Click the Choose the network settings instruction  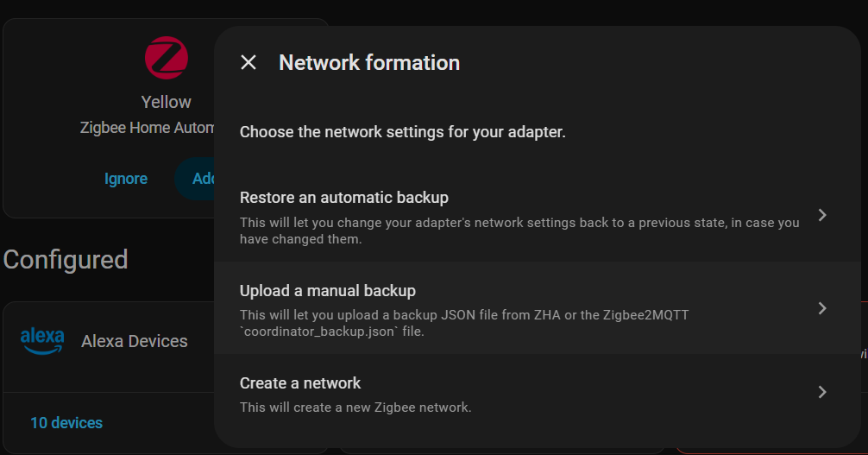[x=403, y=132]
